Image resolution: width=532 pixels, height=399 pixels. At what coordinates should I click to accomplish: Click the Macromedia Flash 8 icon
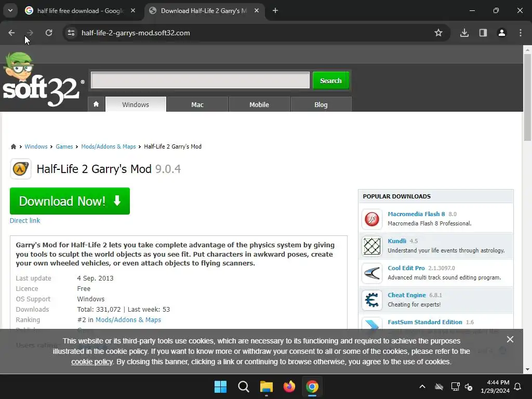point(372,219)
